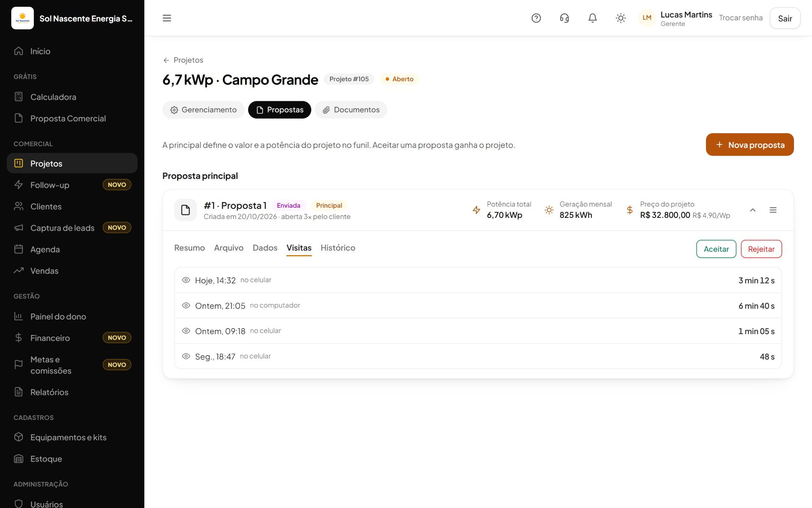Toggle light/dark theme sun icon

point(621,18)
